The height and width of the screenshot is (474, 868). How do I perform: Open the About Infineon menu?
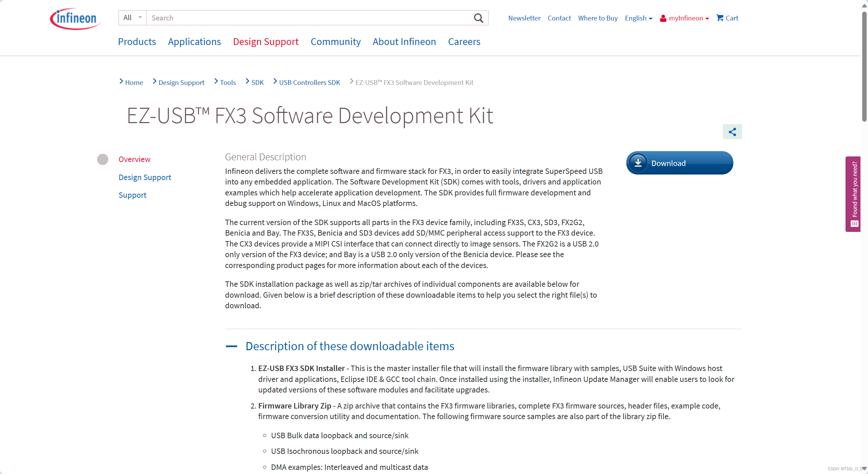point(404,42)
